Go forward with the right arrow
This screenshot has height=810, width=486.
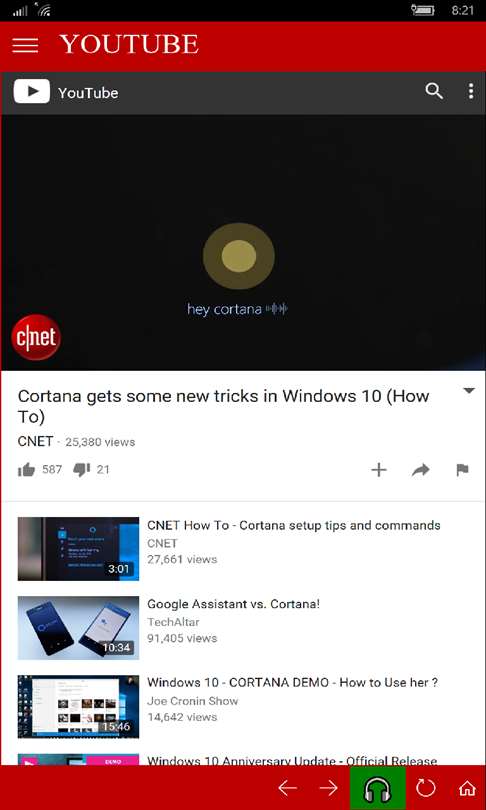[328, 788]
